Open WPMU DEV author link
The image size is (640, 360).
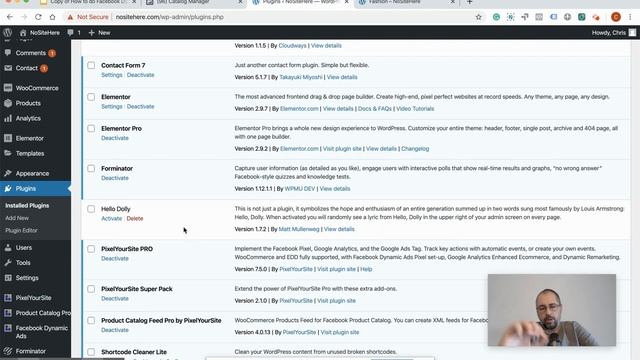click(x=300, y=189)
